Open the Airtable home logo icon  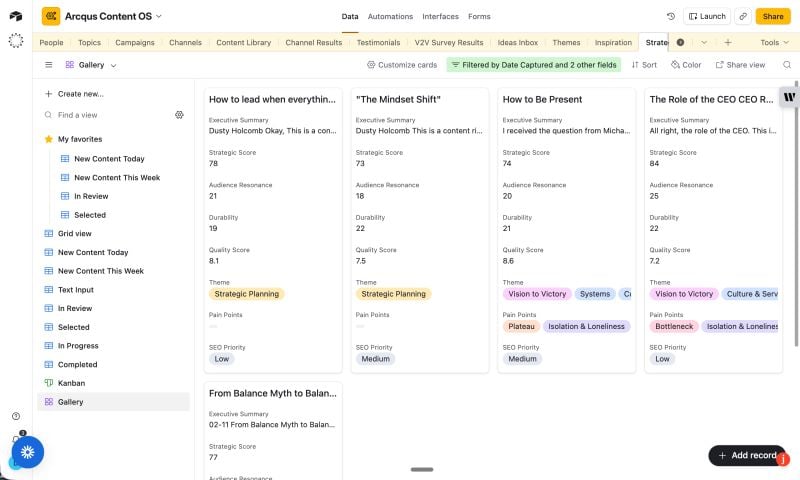pyautogui.click(x=16, y=16)
